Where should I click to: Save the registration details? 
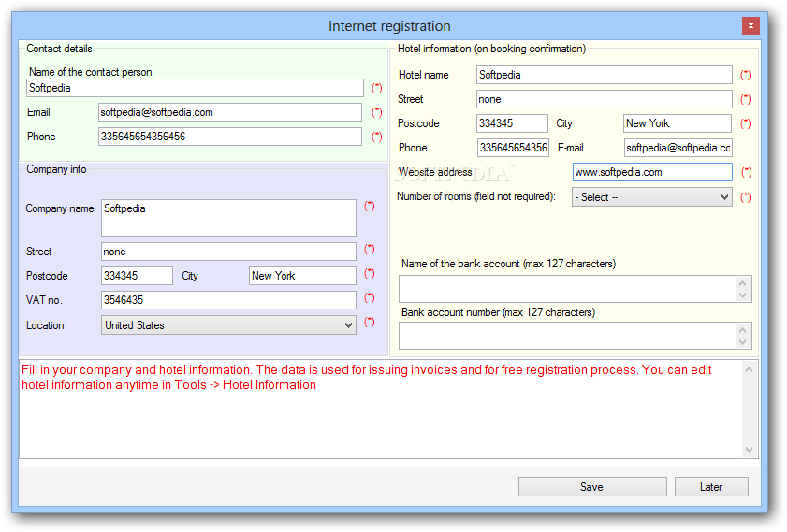click(592, 487)
